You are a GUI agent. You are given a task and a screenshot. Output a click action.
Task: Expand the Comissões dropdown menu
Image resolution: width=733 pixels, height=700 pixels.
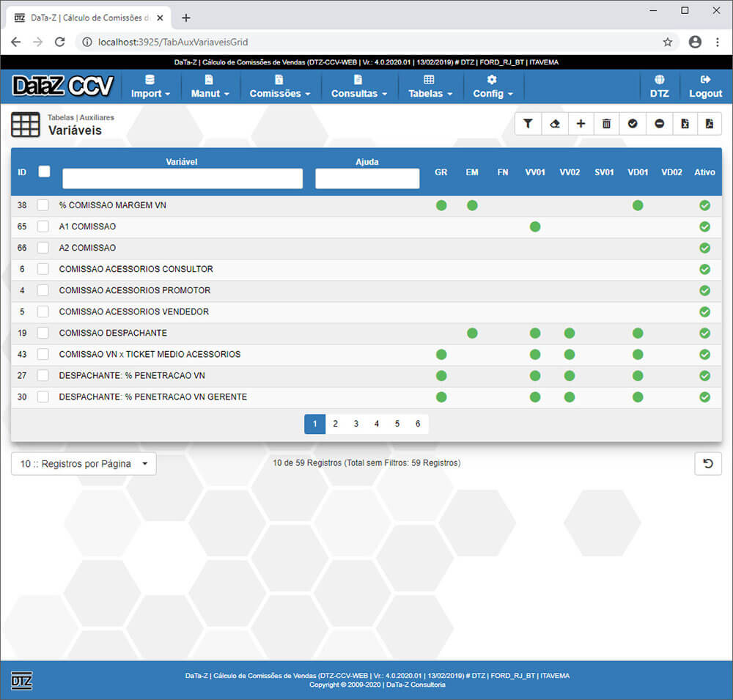pyautogui.click(x=279, y=86)
